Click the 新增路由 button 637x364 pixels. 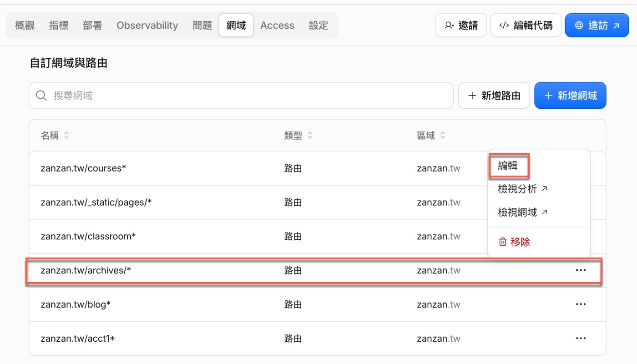click(494, 96)
